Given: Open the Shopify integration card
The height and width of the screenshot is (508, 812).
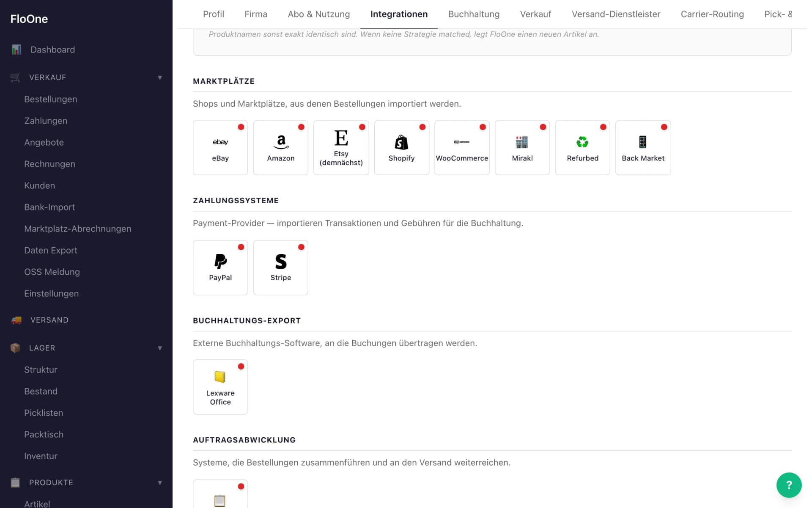Looking at the screenshot, I should coord(402,147).
